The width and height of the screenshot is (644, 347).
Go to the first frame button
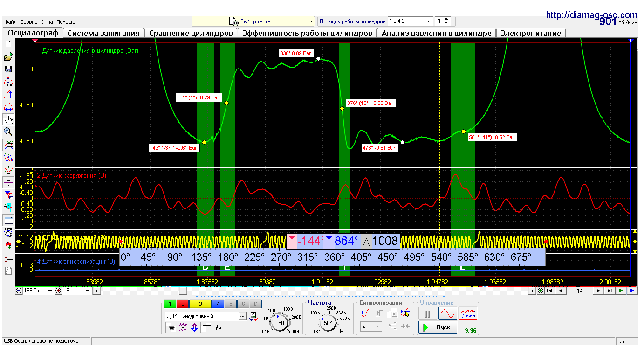point(550,291)
